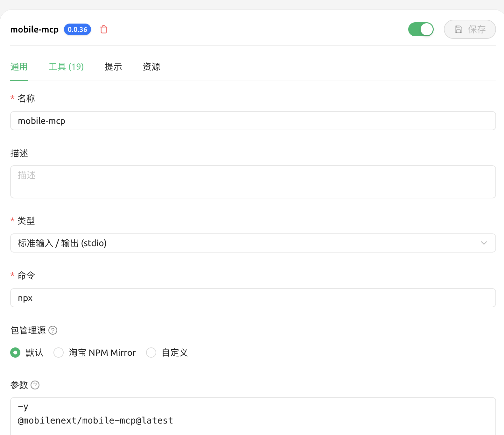Open the 类型 dropdown showing stdio
504x435 pixels.
tap(253, 243)
